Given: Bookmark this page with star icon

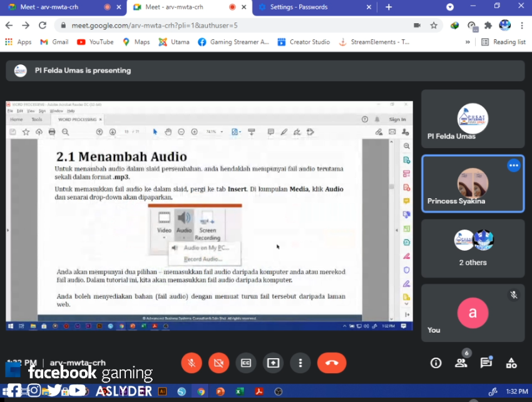Looking at the screenshot, I should [x=434, y=26].
